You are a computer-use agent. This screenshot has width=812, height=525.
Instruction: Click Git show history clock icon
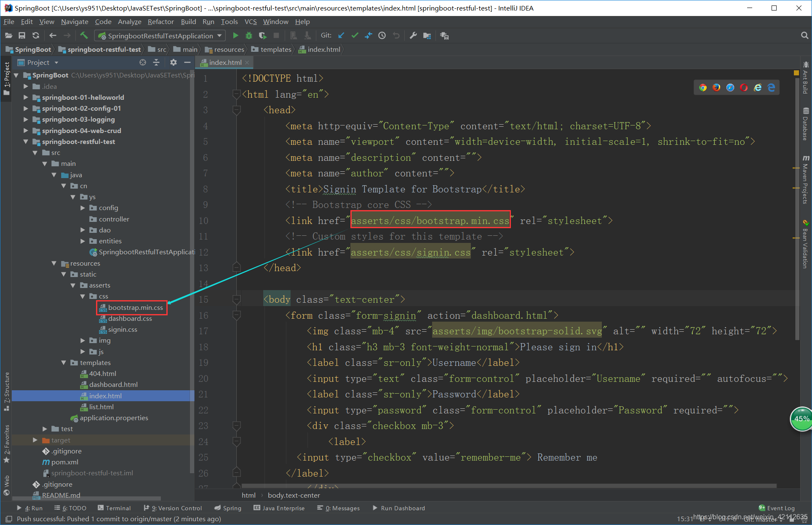(382, 36)
